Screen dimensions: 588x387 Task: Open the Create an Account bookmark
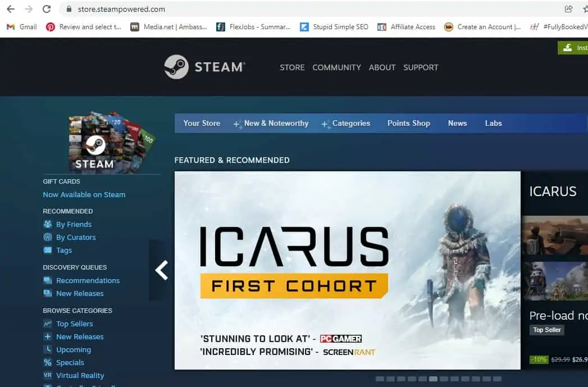(482, 27)
